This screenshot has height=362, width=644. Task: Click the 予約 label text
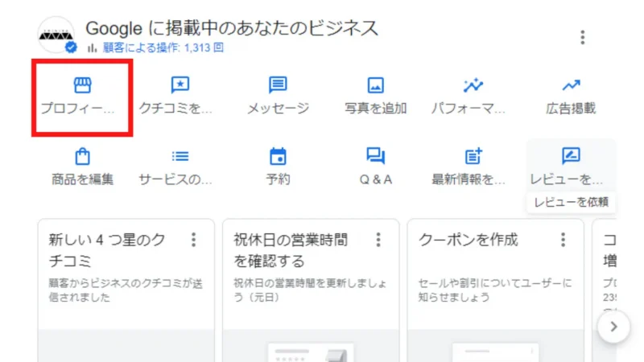pyautogui.click(x=278, y=179)
